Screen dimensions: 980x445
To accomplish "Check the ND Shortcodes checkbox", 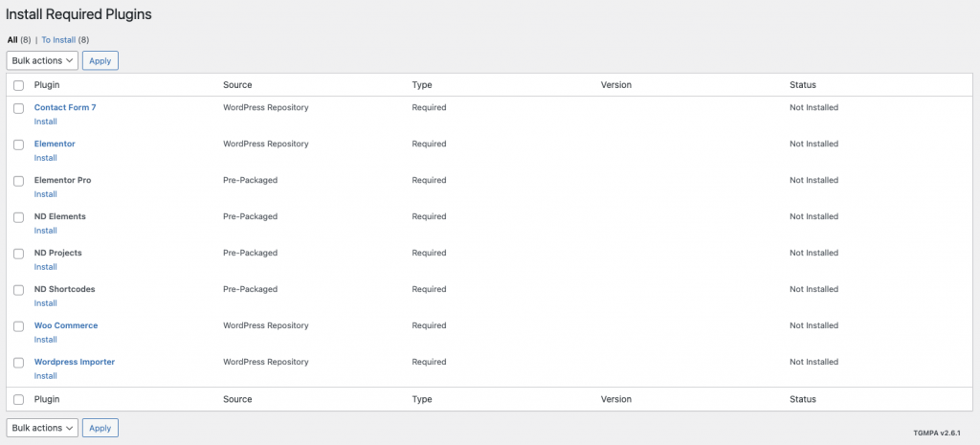I will [x=18, y=290].
